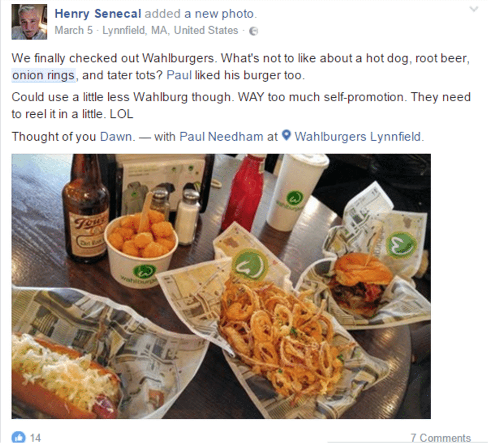Open the post options chevron menu
This screenshot has width=492, height=448.
474,9
